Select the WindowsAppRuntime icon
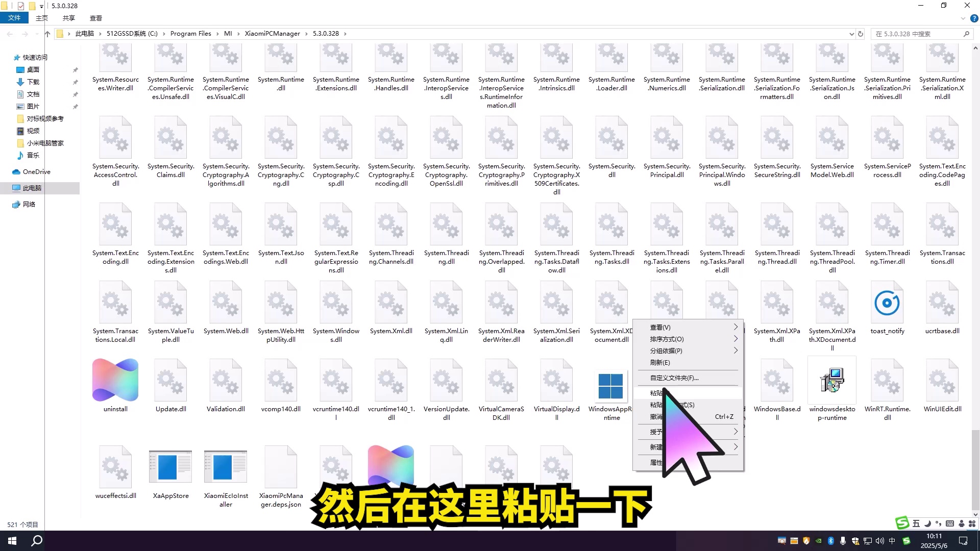Image resolution: width=980 pixels, height=551 pixels. [x=611, y=386]
